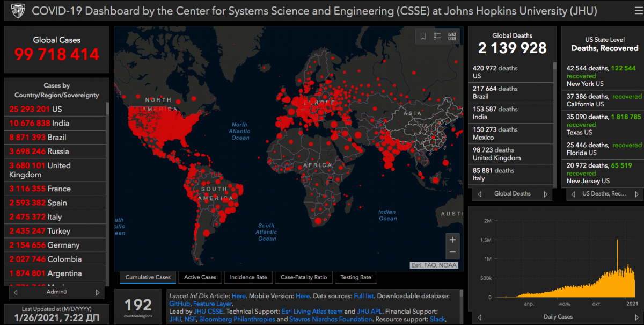The width and height of the screenshot is (644, 325).
Task: Select the 85 881 deaths Italy entry
Action: [511, 174]
